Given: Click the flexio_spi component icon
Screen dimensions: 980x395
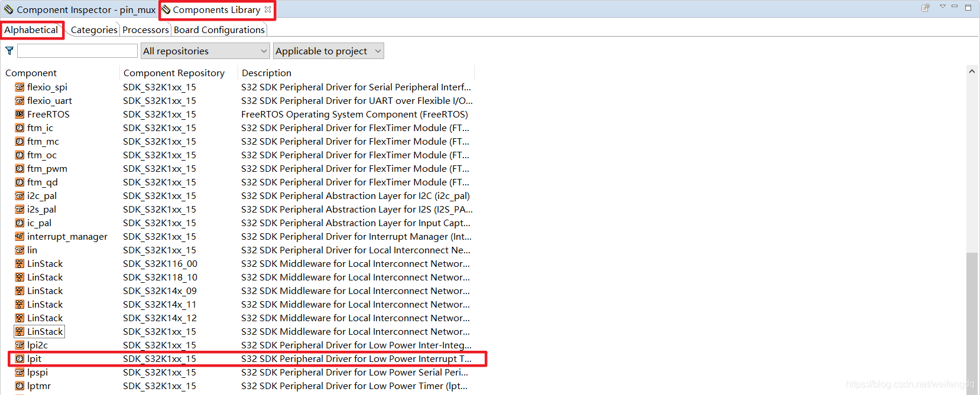Looking at the screenshot, I should click(20, 87).
